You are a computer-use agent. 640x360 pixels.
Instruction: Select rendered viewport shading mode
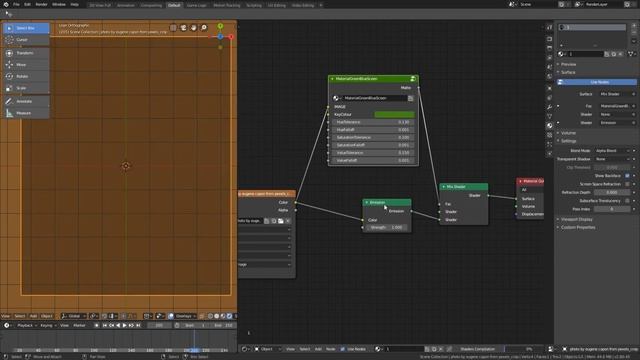(x=229, y=316)
